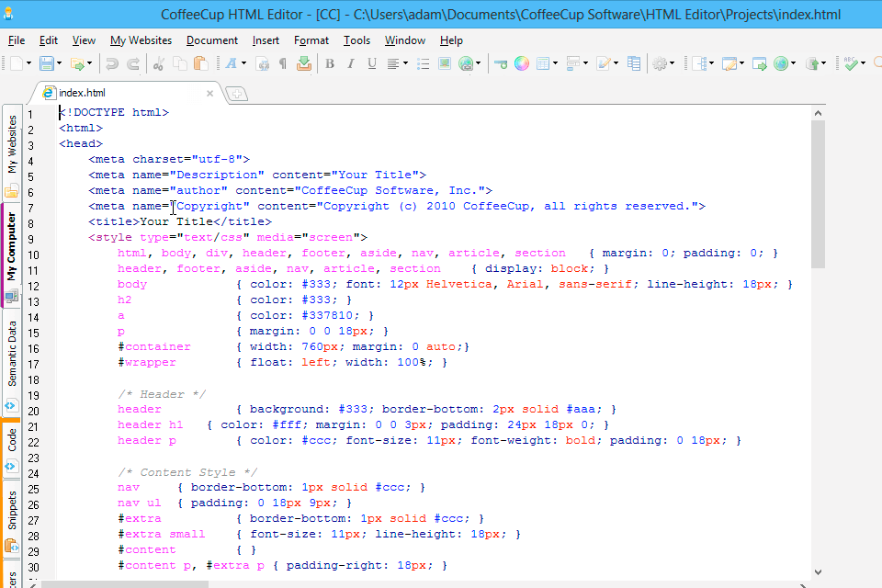Expand the font 'A' dropdown arrow
Image resolution: width=882 pixels, height=588 pixels.
[243, 63]
